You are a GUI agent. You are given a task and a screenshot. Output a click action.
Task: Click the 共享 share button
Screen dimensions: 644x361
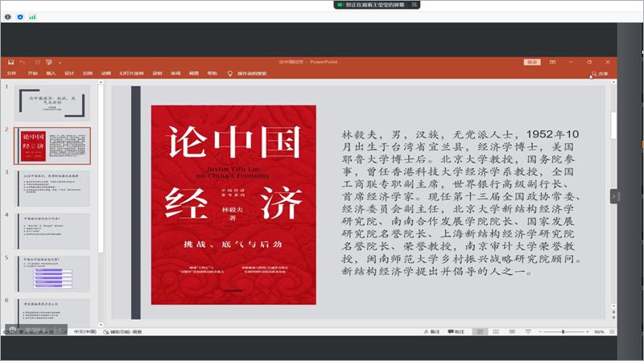click(x=599, y=73)
